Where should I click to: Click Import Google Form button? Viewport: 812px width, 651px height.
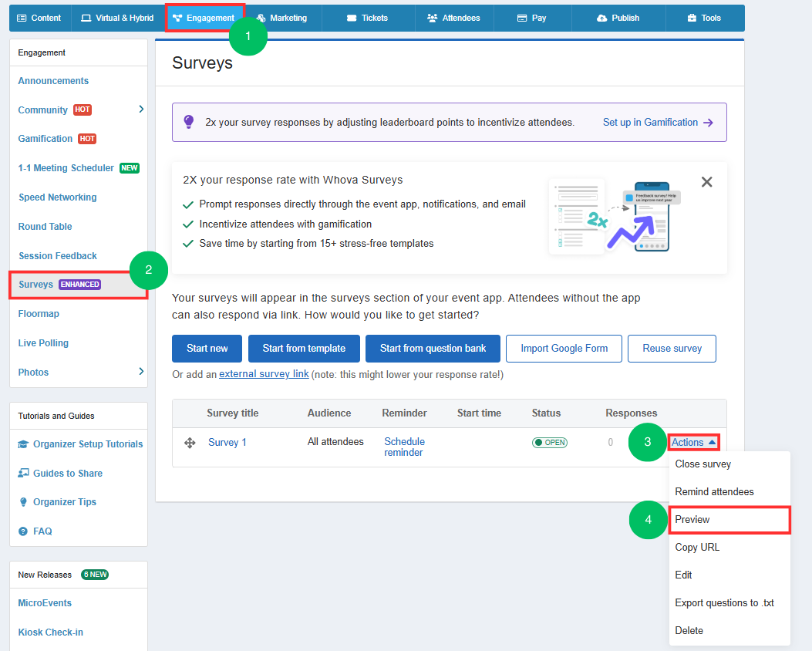(564, 349)
